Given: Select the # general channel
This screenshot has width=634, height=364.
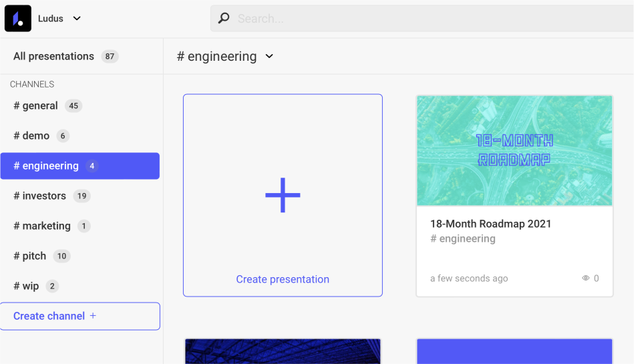Looking at the screenshot, I should 36,106.
